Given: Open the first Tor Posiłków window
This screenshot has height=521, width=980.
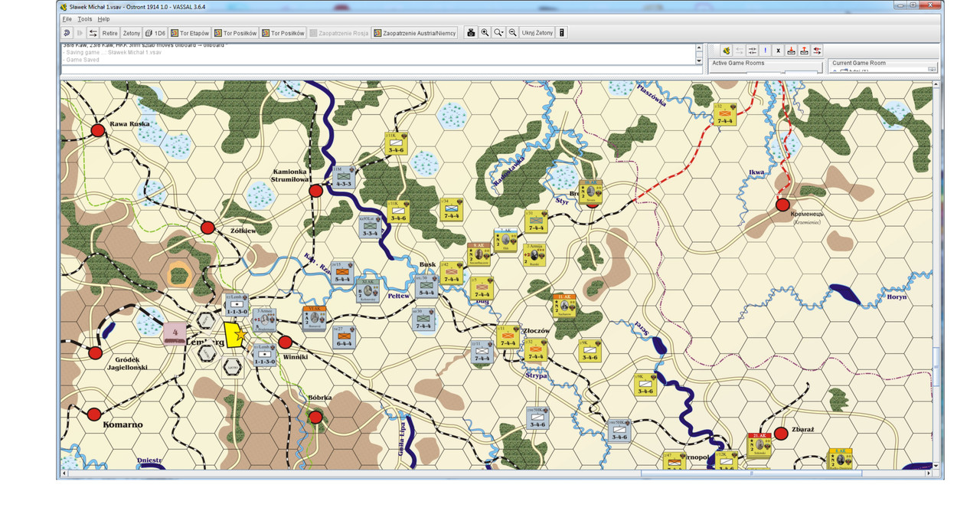Looking at the screenshot, I should (x=236, y=33).
